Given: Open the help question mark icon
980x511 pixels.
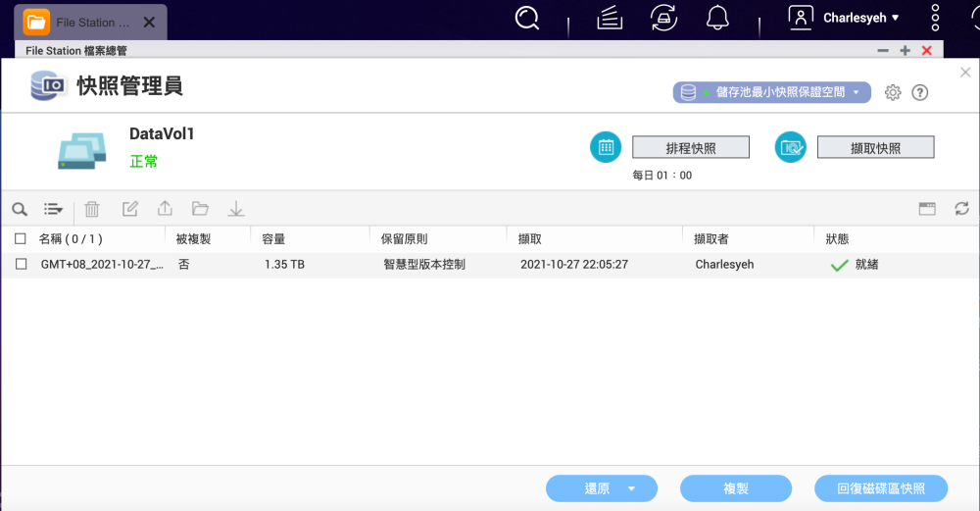Looking at the screenshot, I should 919,92.
